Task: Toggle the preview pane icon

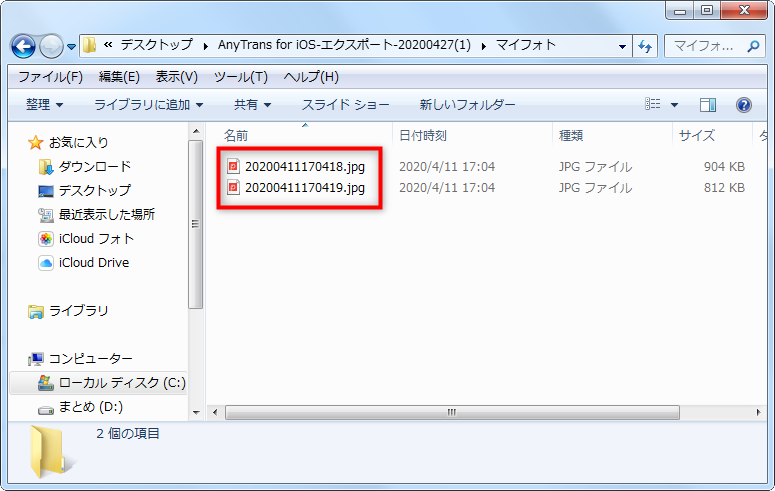Action: 708,105
